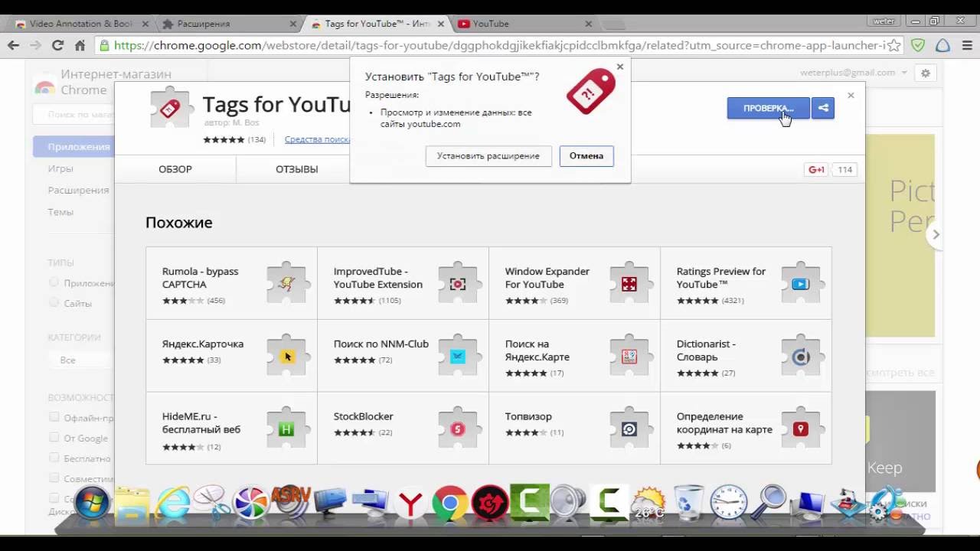Share the extension with the share icon
The width and height of the screenshot is (980, 551).
[823, 108]
